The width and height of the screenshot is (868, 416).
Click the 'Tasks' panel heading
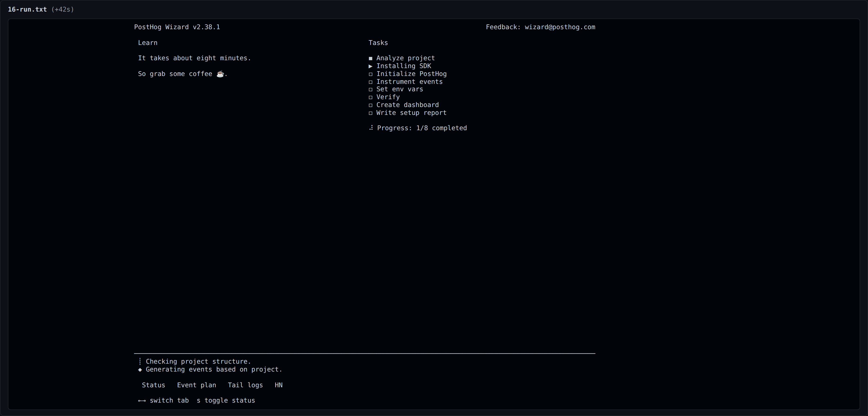pos(378,43)
